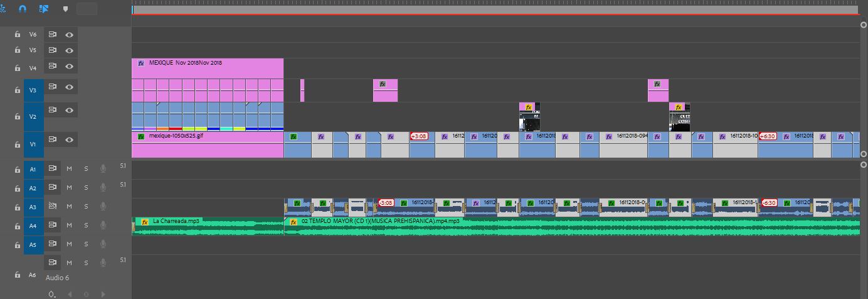Viewport: 868px width, 299px height.
Task: Toggle sync lock for track V5
Action: [x=53, y=50]
